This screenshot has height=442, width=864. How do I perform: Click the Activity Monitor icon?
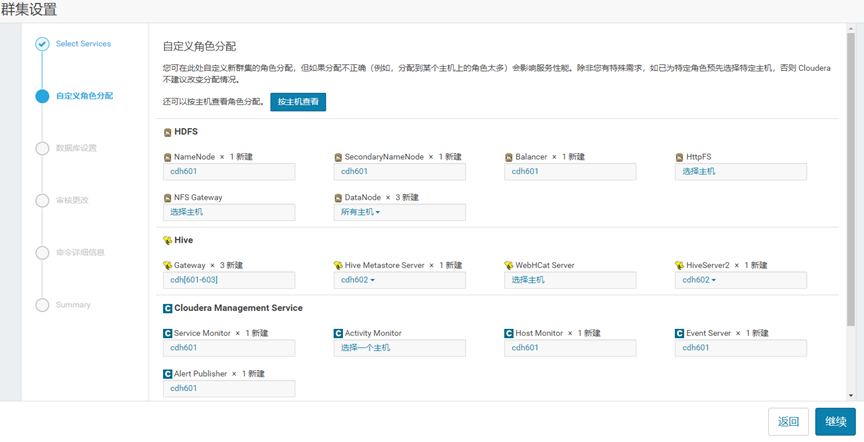click(x=338, y=333)
